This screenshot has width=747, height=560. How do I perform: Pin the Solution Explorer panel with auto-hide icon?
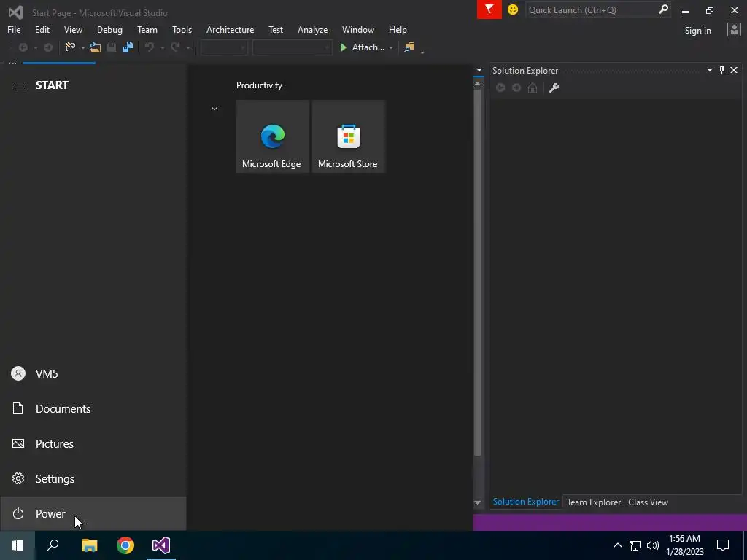pos(721,71)
